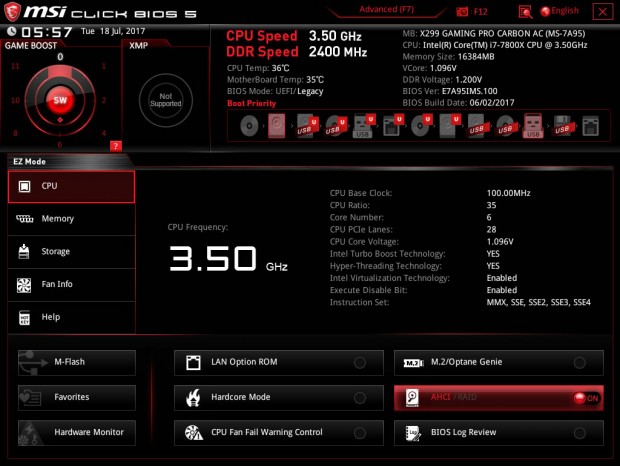
Task: Click XMP Not Supported dial
Action: coord(166,100)
